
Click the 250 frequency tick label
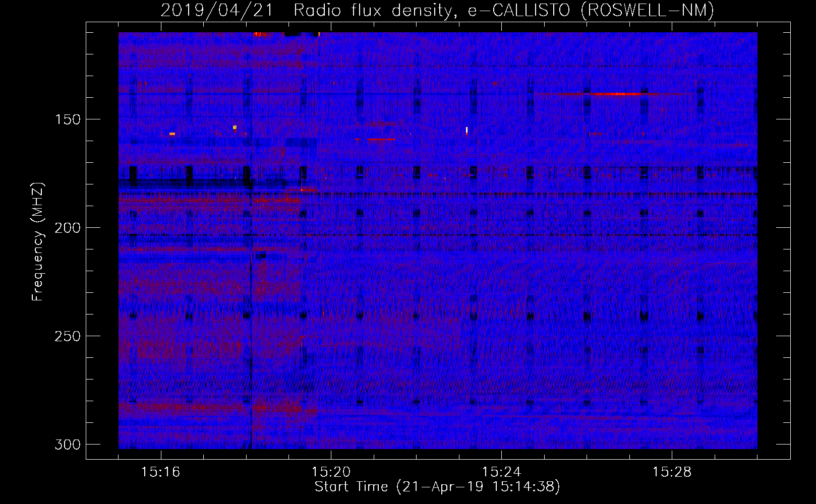(68, 336)
